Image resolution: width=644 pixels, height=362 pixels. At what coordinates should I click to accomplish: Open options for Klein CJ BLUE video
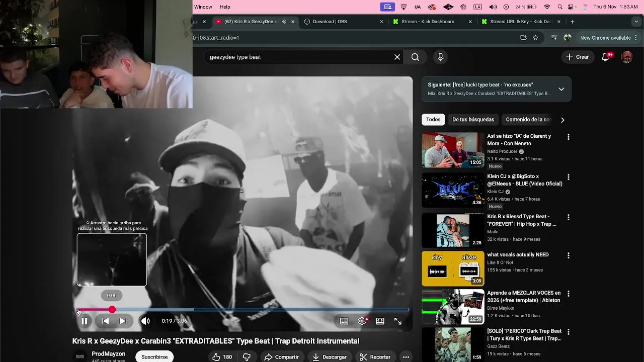[569, 177]
